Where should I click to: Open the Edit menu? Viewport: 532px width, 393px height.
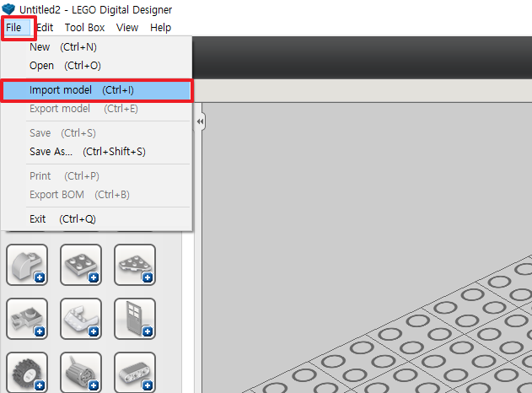[x=45, y=28]
